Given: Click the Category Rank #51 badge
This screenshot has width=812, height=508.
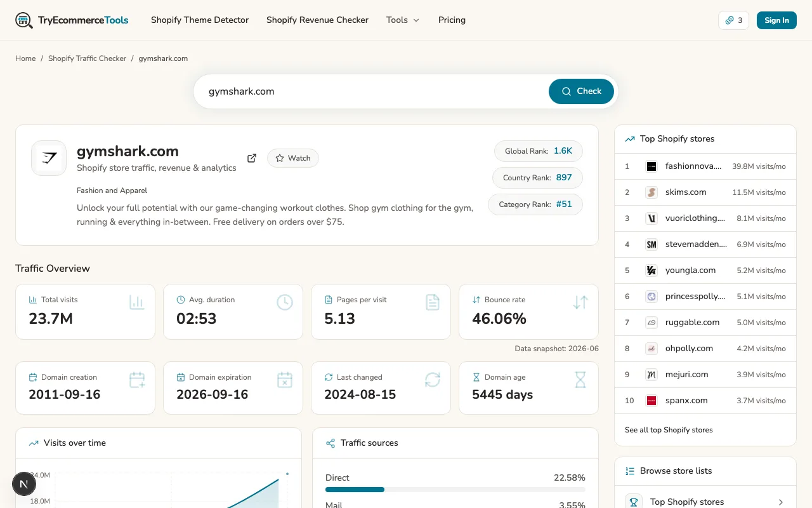Looking at the screenshot, I should pos(535,204).
